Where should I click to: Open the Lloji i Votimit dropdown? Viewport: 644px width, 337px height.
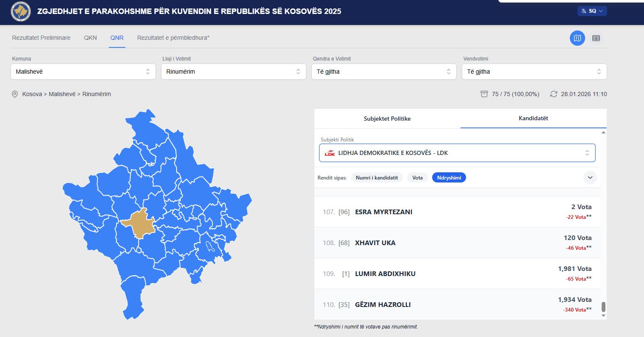[x=233, y=72]
